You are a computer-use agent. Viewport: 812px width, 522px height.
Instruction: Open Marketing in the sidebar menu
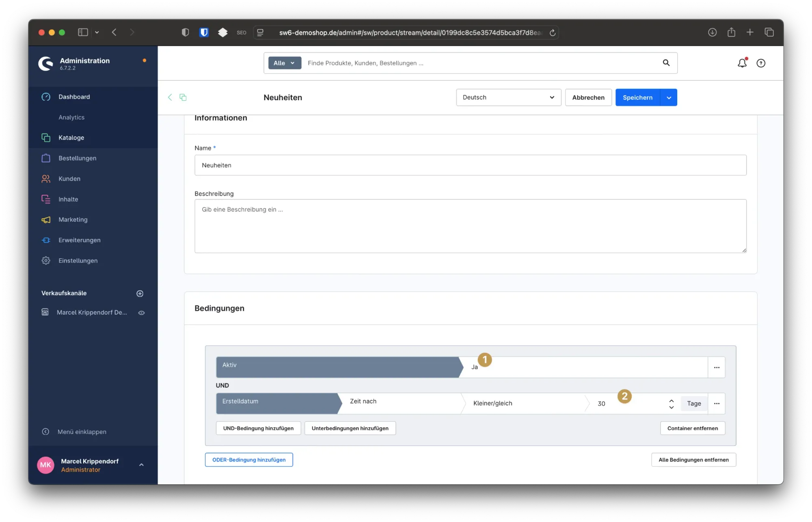coord(73,220)
